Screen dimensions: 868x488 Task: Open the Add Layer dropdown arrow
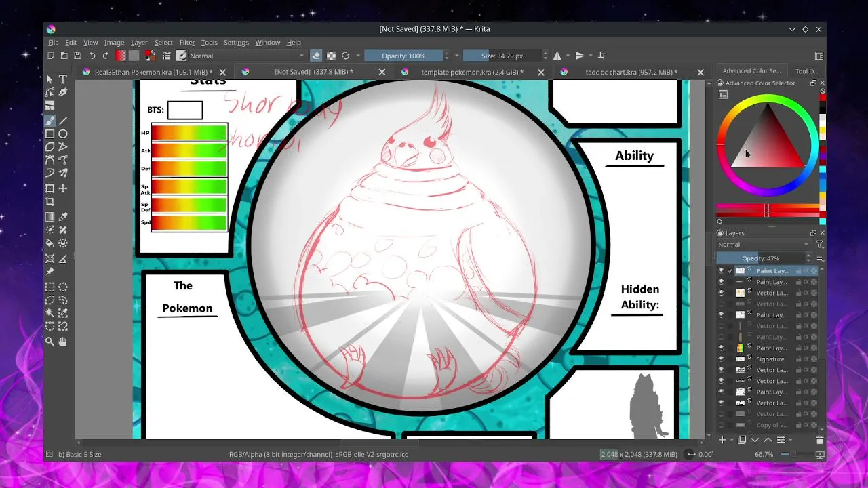731,441
